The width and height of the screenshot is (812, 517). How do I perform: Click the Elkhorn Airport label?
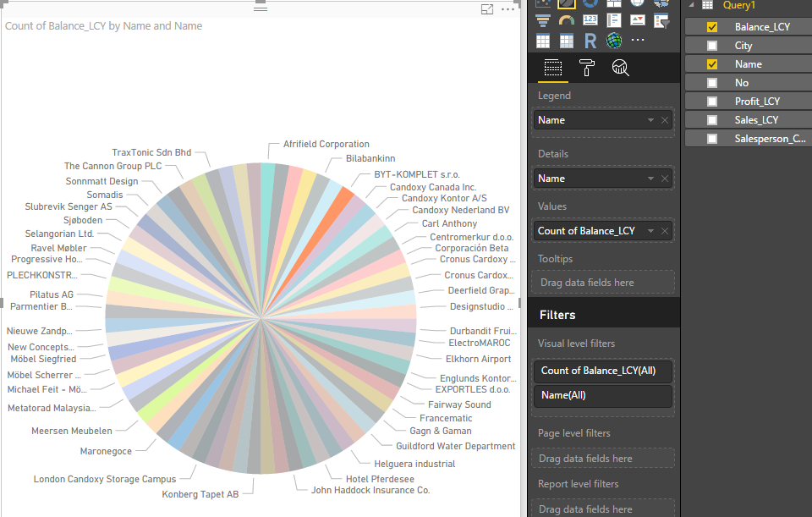point(478,359)
